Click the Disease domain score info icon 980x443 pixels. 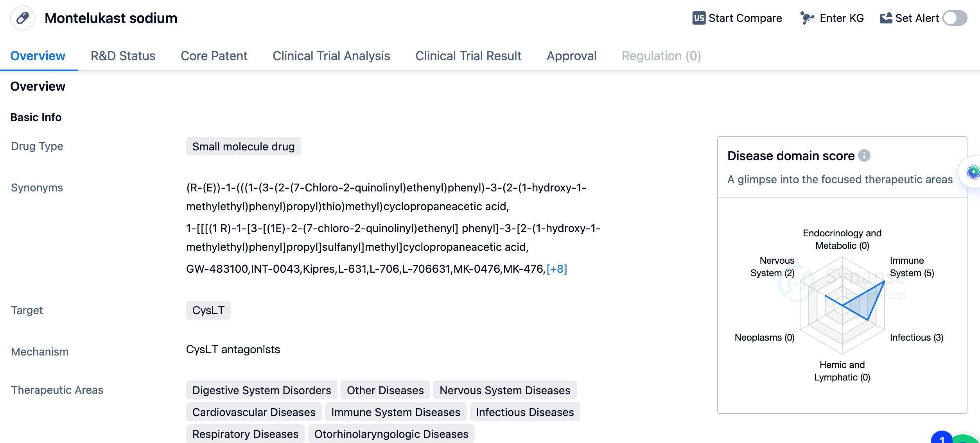[x=864, y=155]
